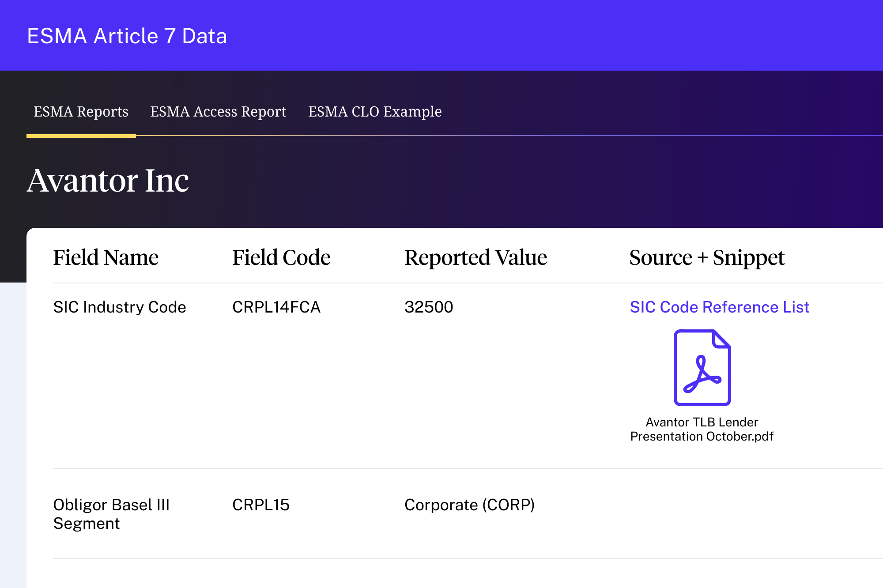Click the ESMA Article 7 Data title

(127, 36)
